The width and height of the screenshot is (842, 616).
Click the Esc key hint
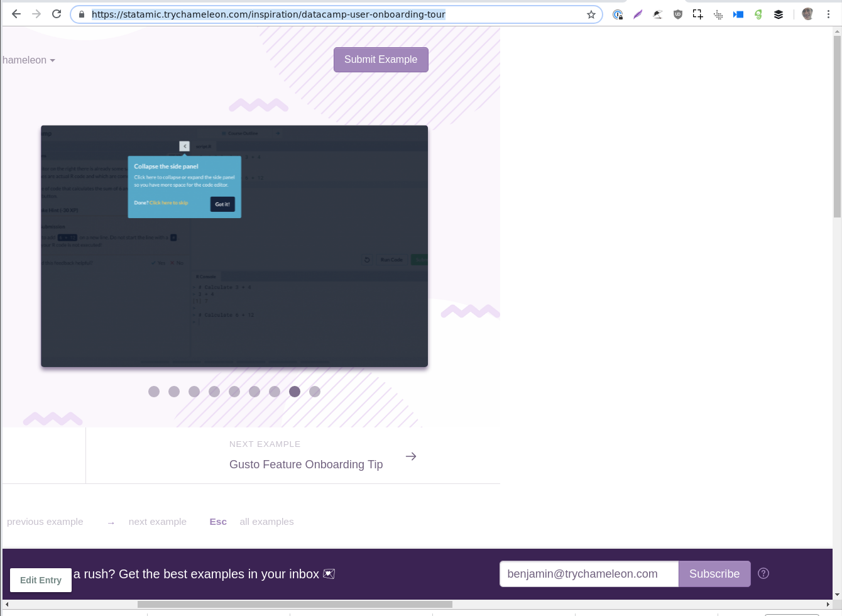[218, 522]
